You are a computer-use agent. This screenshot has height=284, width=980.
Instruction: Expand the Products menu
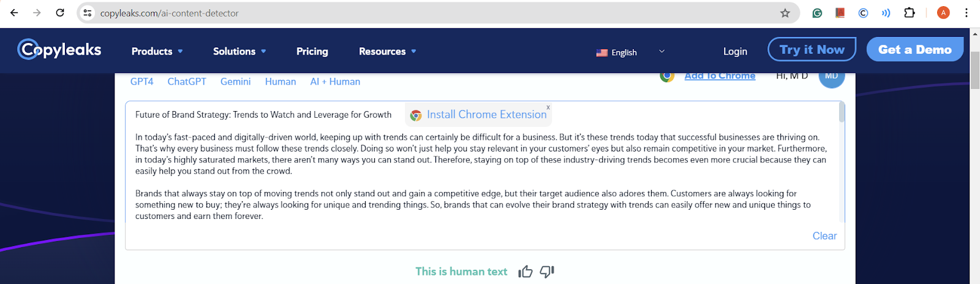157,52
